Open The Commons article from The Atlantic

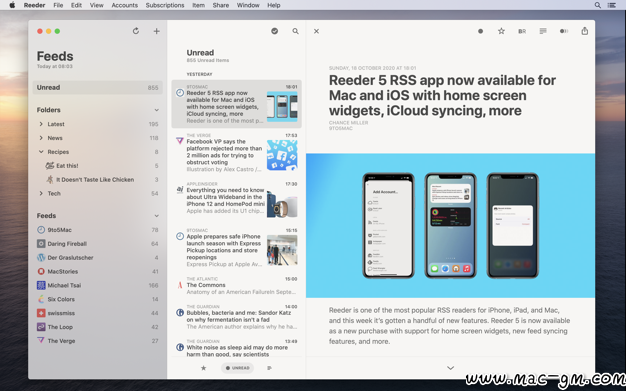(236, 286)
